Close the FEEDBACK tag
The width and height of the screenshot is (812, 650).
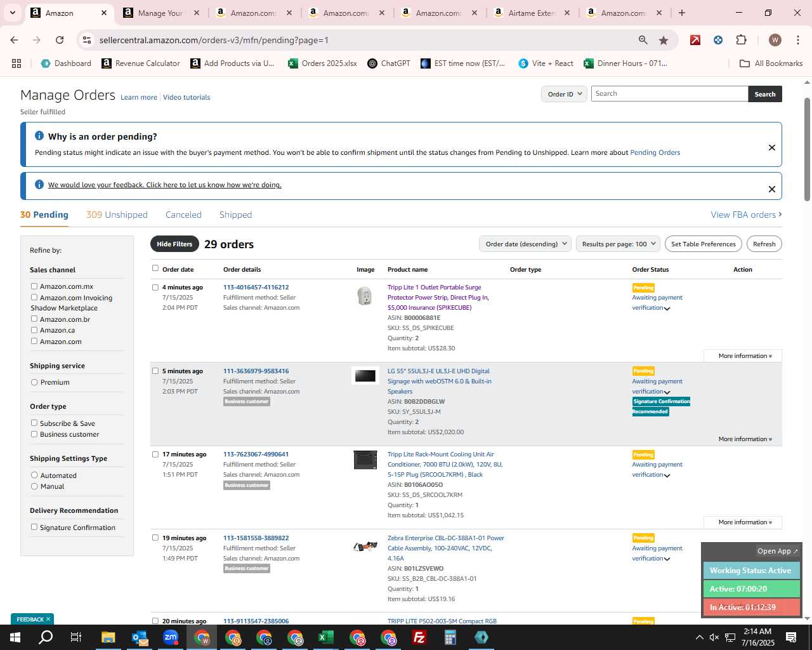click(x=48, y=619)
